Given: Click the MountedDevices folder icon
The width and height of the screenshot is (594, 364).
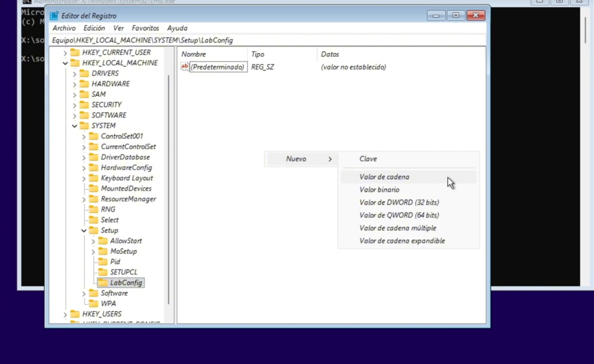Looking at the screenshot, I should tap(93, 189).
